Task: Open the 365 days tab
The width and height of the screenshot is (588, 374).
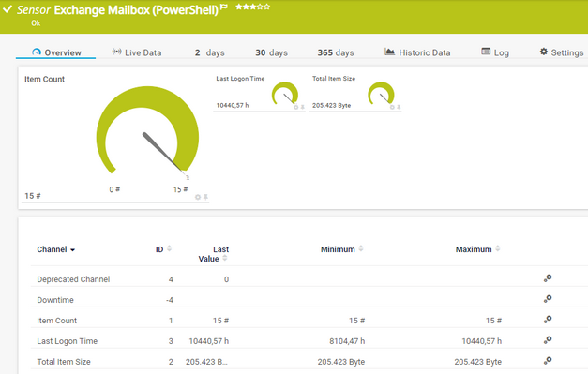Action: tap(336, 52)
